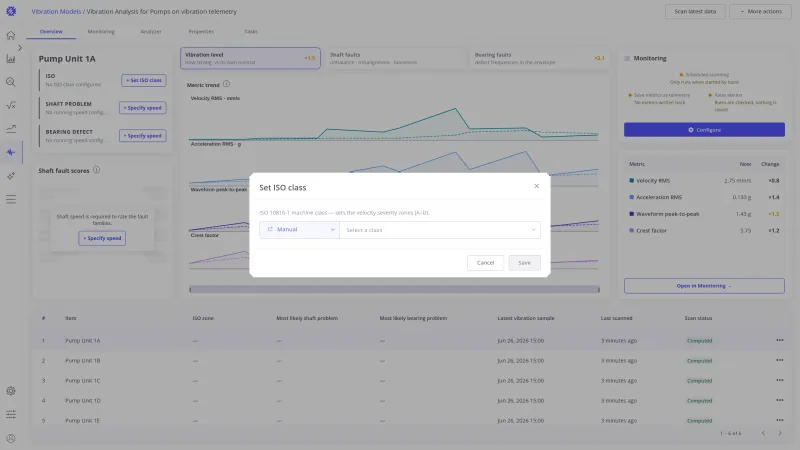Go to Home via sidebar icon
The width and height of the screenshot is (800, 450).
pyautogui.click(x=11, y=35)
